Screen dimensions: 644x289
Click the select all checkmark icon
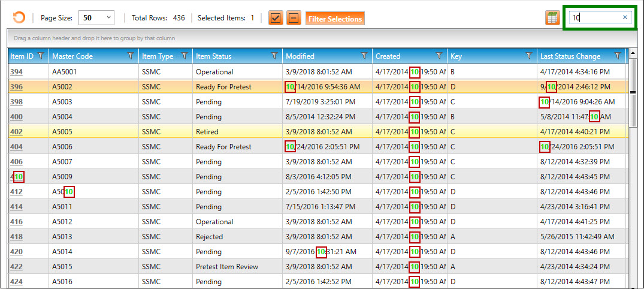tap(276, 18)
